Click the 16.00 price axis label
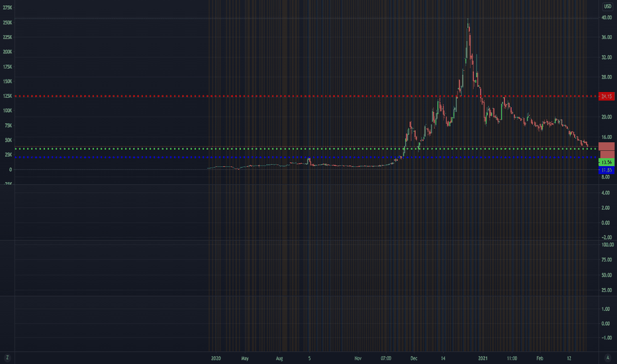 pos(606,137)
